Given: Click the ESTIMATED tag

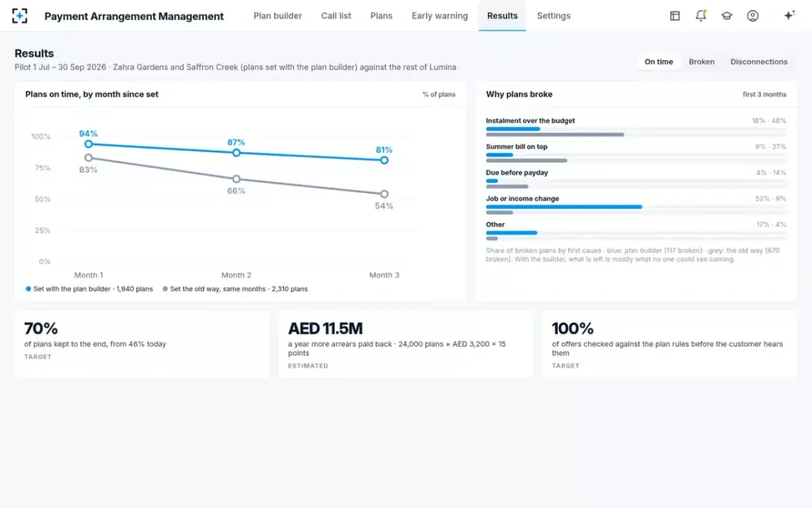Looking at the screenshot, I should (308, 366).
